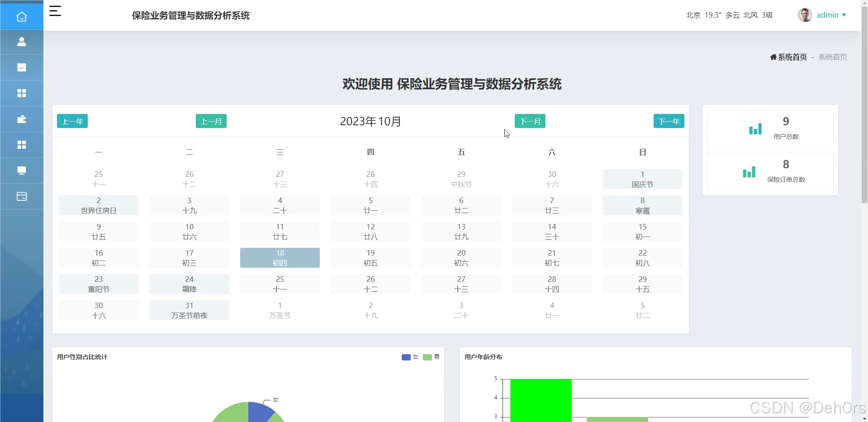
Task: Open the line chart sidebar icon
Action: coord(22,67)
